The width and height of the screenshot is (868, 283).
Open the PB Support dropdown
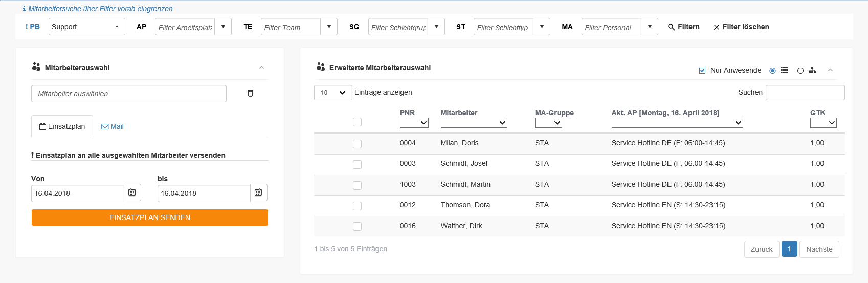coord(86,27)
